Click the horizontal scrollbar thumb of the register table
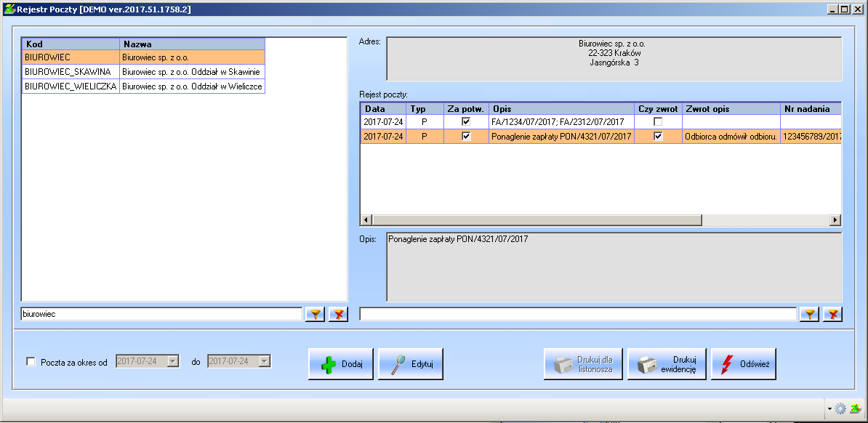The width and height of the screenshot is (868, 423). tap(537, 220)
